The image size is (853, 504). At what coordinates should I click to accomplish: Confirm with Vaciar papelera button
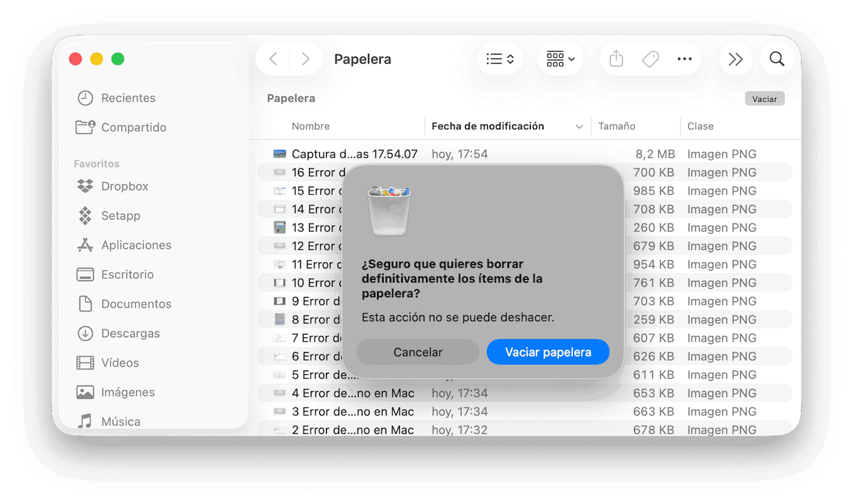[x=547, y=352]
